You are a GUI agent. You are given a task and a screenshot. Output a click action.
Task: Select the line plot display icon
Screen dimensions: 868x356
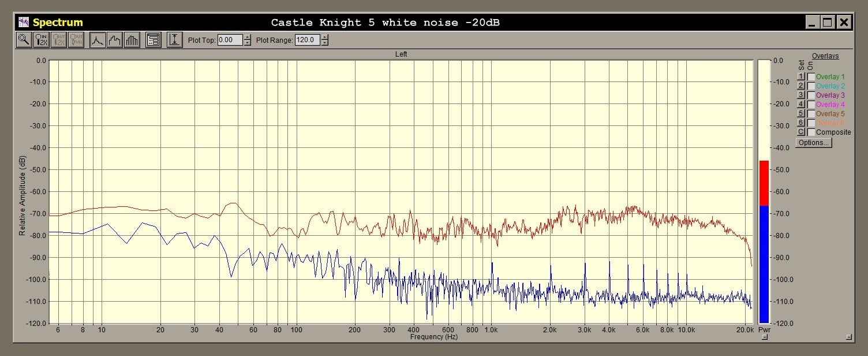coord(98,40)
